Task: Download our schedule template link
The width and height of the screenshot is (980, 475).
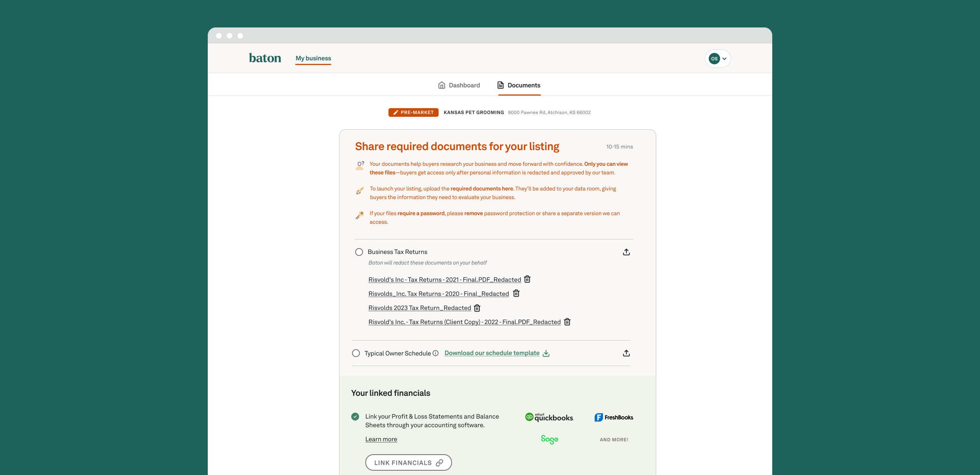Action: [497, 353]
